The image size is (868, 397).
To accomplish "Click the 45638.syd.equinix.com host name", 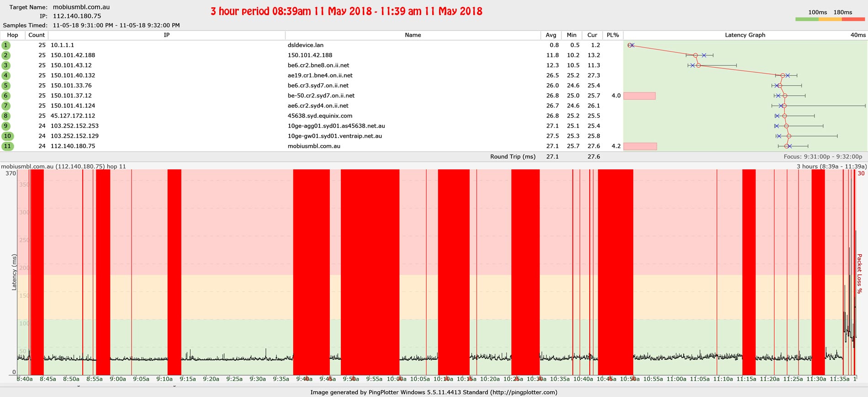I will (320, 116).
